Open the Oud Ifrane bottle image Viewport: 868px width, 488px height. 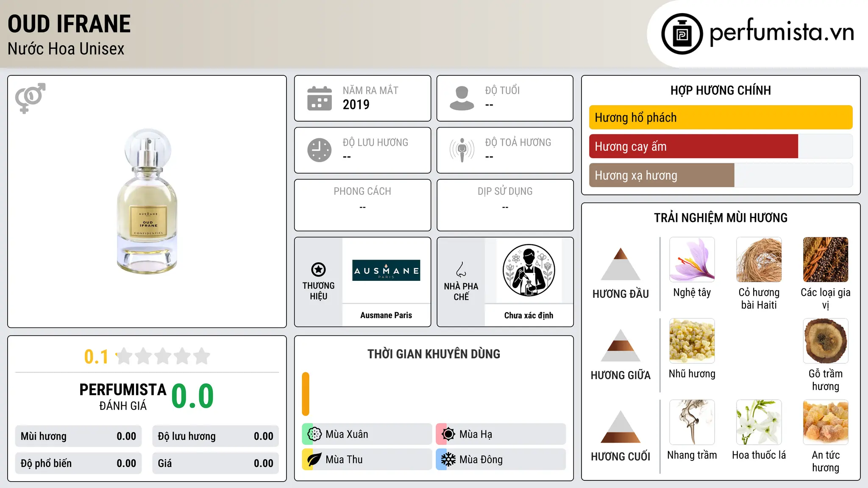point(147,201)
